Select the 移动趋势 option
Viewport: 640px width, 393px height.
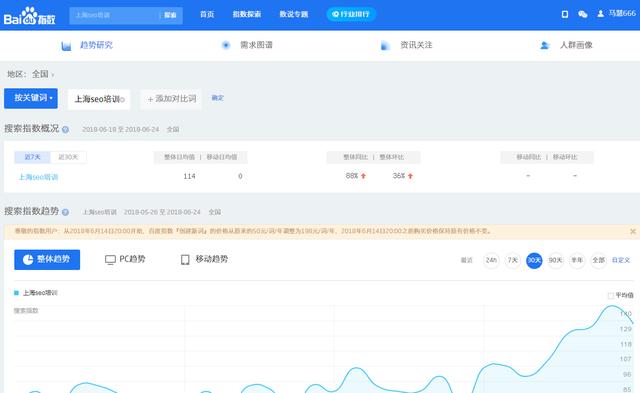tap(204, 259)
